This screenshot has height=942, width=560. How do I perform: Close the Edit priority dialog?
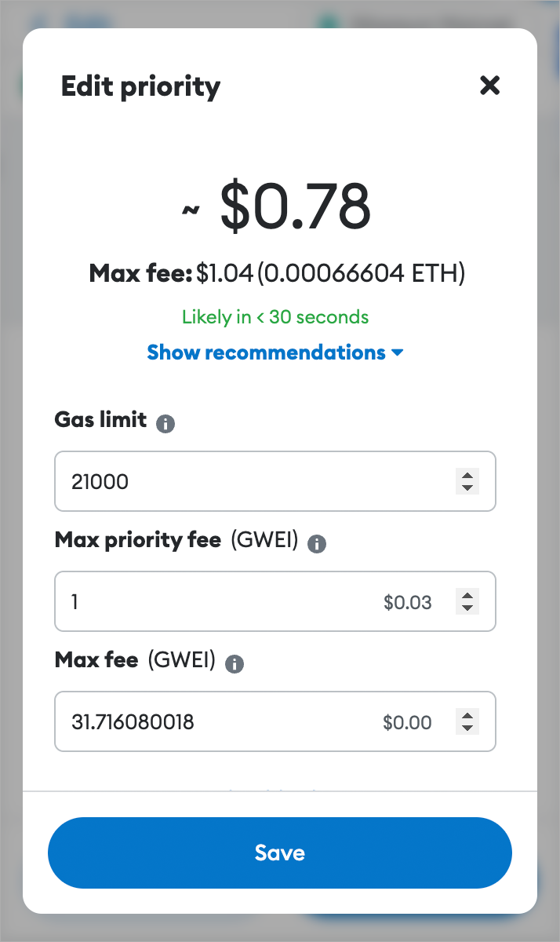coord(489,86)
